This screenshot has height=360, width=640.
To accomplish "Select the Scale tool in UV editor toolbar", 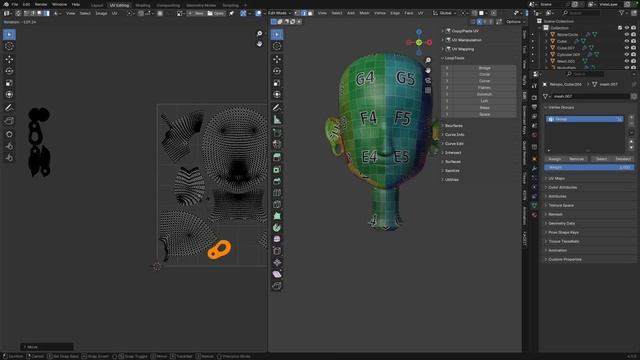I will (9, 83).
